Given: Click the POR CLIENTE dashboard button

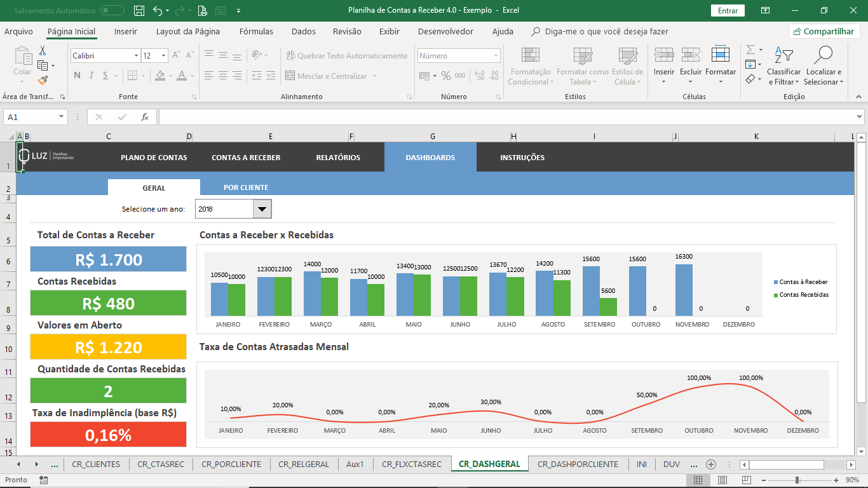Looking at the screenshot, I should coord(246,187).
